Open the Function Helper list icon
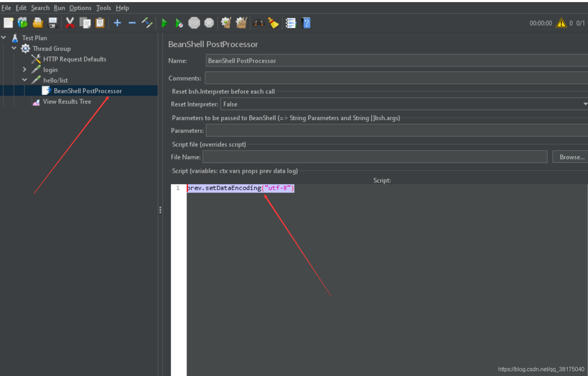Viewport: 588px width, 376px height. (291, 23)
